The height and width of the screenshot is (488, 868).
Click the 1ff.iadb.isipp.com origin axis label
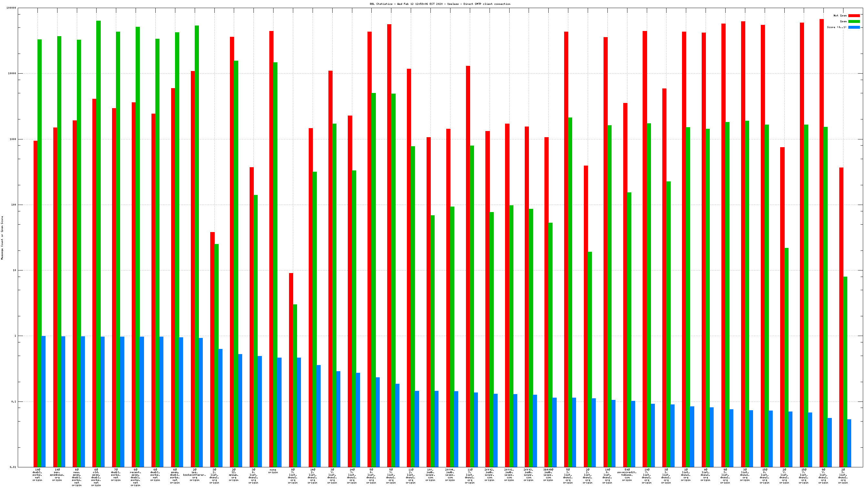(430, 474)
